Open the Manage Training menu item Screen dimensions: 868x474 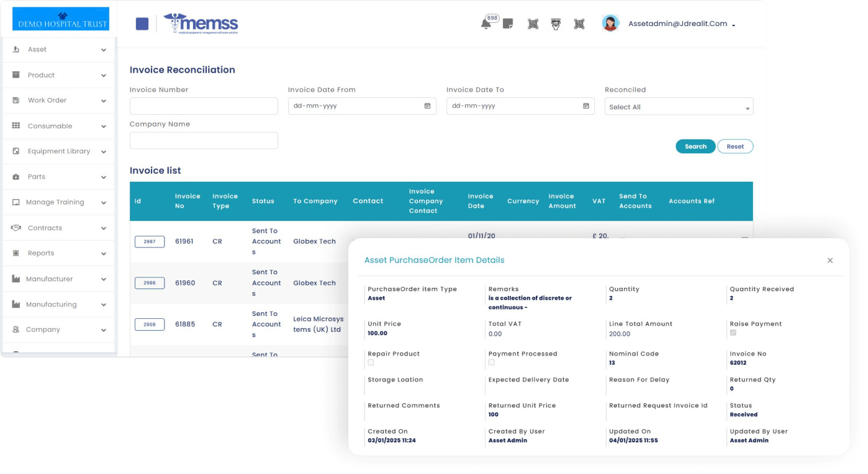58,202
